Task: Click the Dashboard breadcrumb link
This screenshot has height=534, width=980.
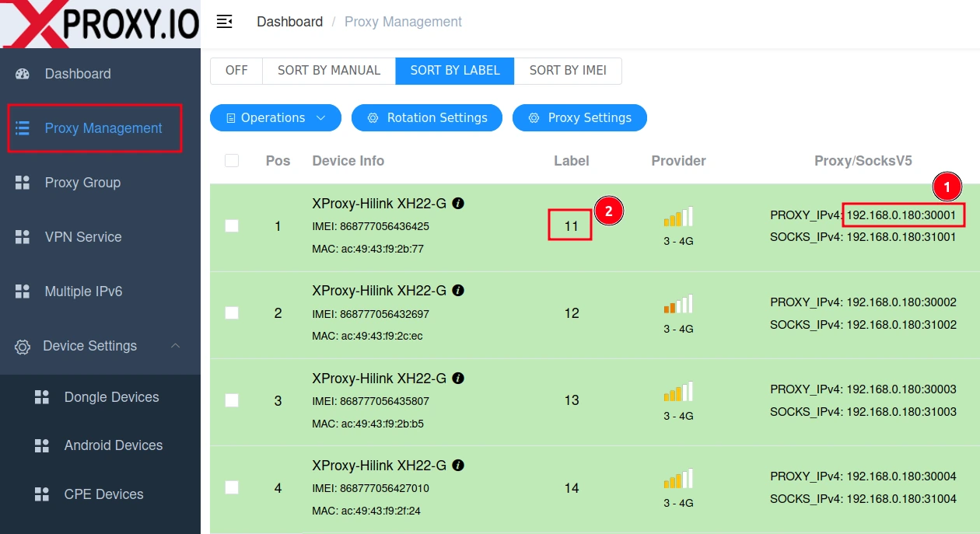Action: pos(289,22)
